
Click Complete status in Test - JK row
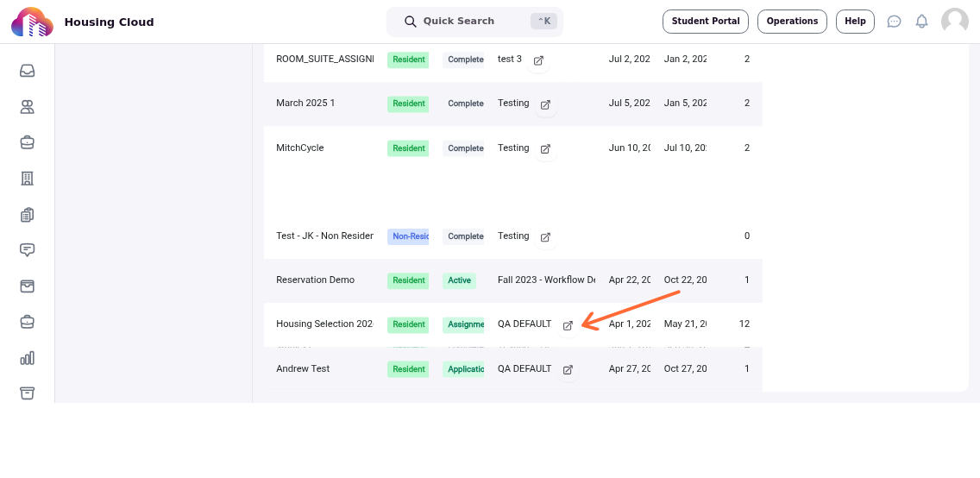tap(464, 236)
